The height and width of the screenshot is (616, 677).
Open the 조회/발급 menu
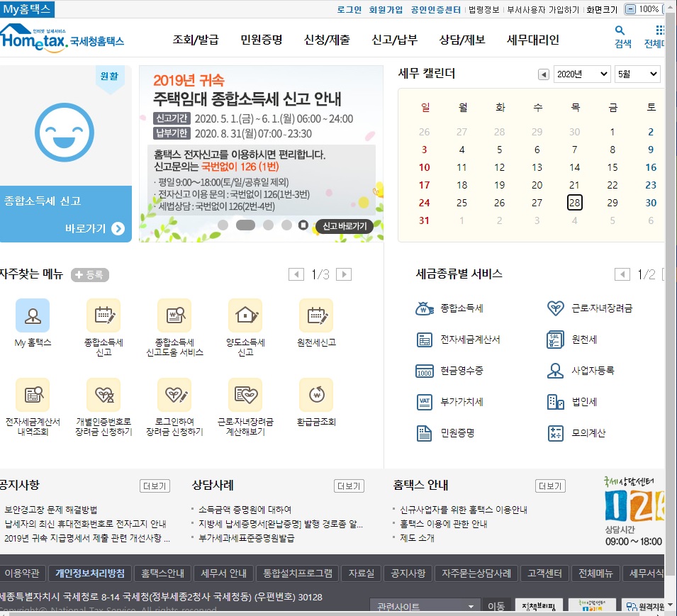point(196,40)
